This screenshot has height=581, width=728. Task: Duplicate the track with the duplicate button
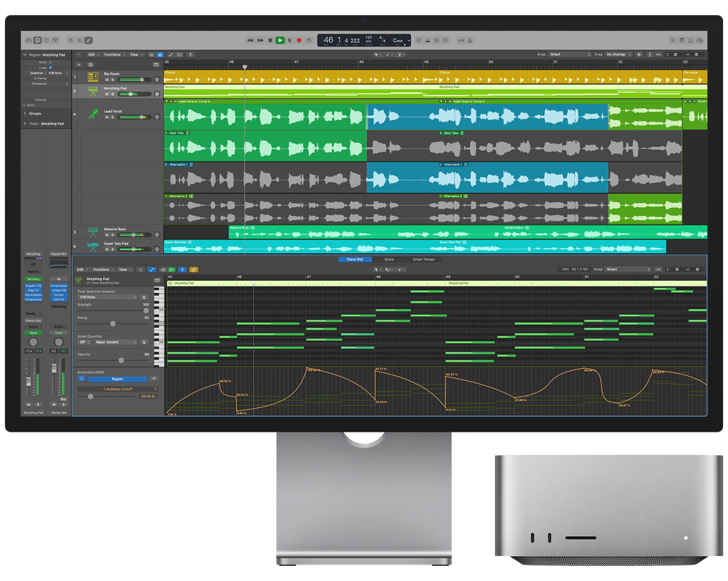(90, 64)
